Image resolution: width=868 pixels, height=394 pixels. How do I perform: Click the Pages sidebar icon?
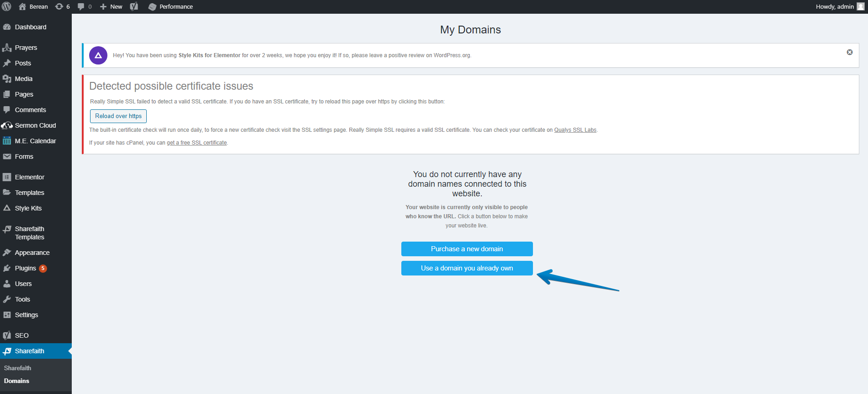tap(7, 94)
